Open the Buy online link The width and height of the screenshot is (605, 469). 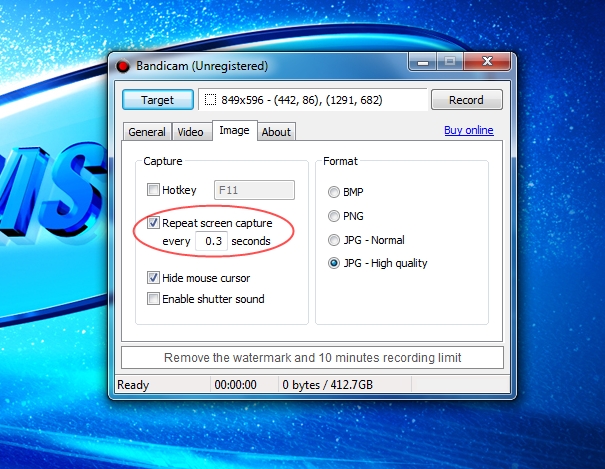[x=468, y=130]
